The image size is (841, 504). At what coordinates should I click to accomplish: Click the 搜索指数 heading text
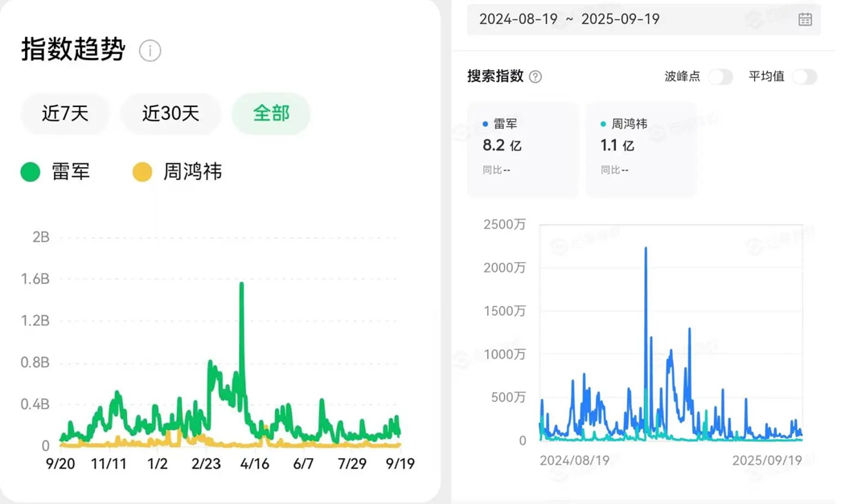(x=495, y=76)
